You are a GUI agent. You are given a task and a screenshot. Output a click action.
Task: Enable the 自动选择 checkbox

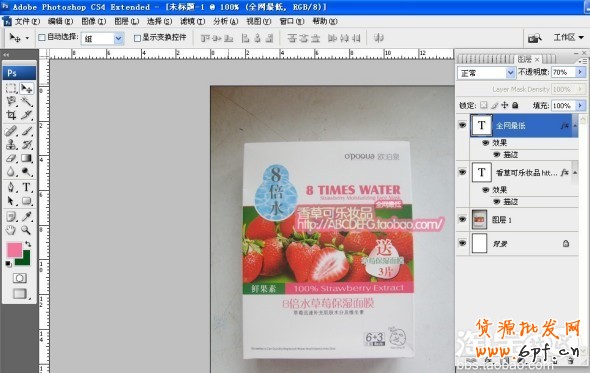[42, 38]
